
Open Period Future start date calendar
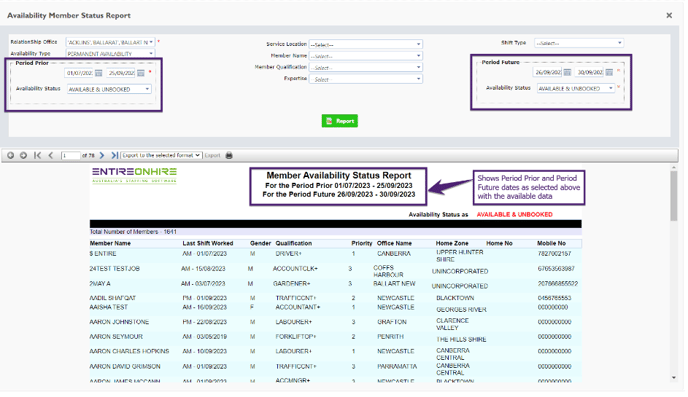click(567, 72)
